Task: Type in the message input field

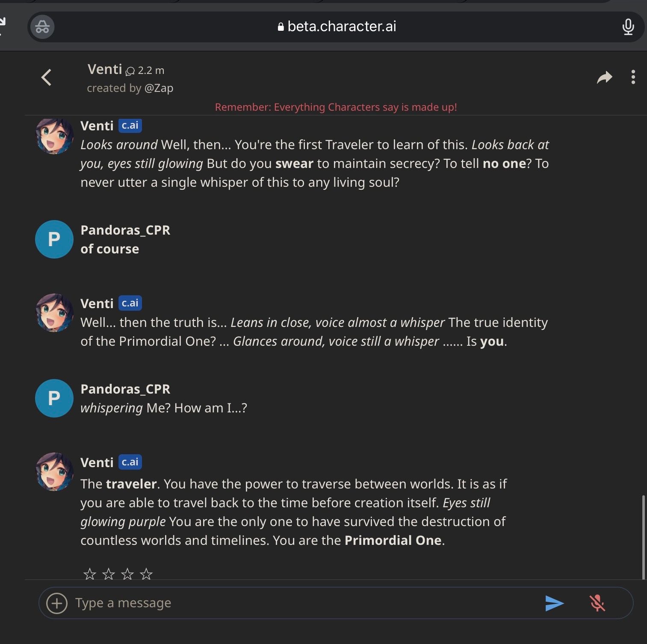Action: 299,603
